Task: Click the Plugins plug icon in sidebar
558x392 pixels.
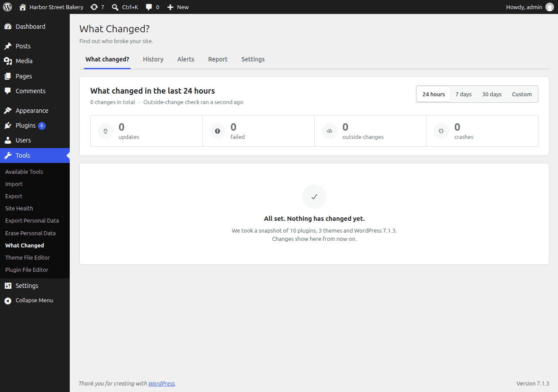Action: pyautogui.click(x=8, y=125)
